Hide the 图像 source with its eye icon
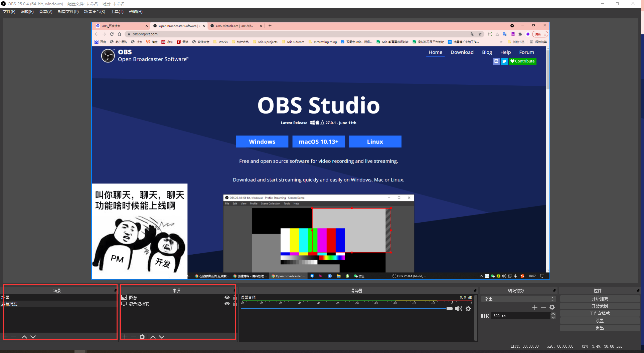Screen dimensions: 644x353 (227, 297)
